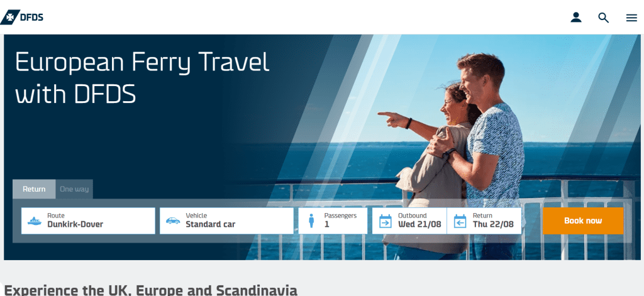Click the Return calendar arrow icon
Viewport: 644px width, 296px height.
click(x=460, y=221)
